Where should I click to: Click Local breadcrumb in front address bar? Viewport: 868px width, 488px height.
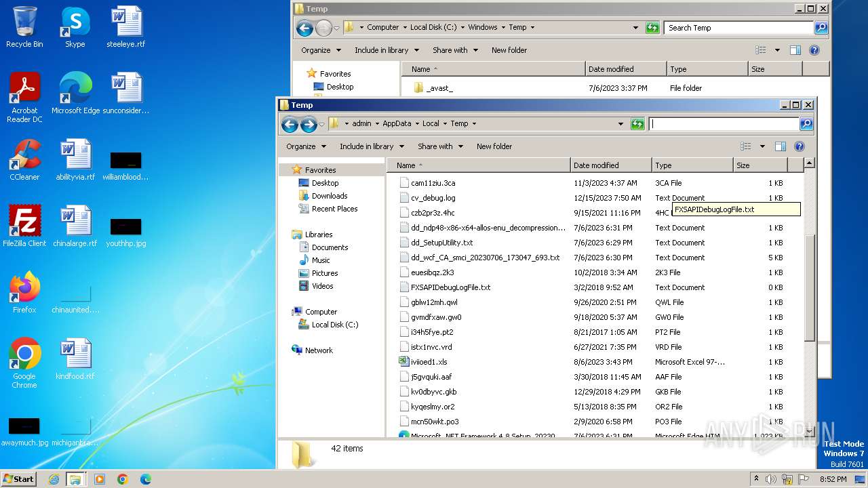[431, 124]
